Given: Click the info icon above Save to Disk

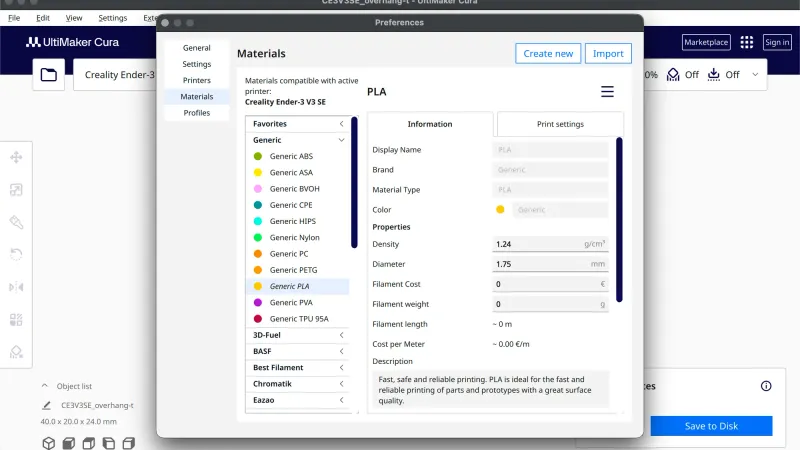Looking at the screenshot, I should click(x=766, y=386).
